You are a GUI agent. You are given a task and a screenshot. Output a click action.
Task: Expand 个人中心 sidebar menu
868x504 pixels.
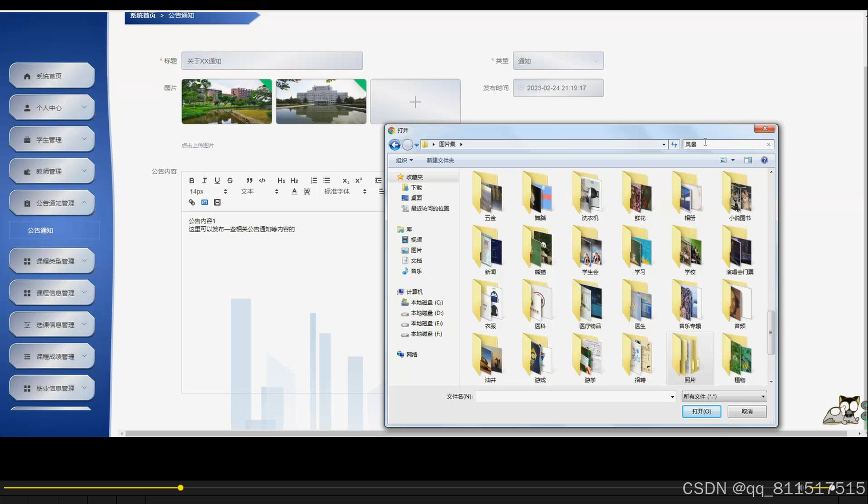(x=52, y=108)
